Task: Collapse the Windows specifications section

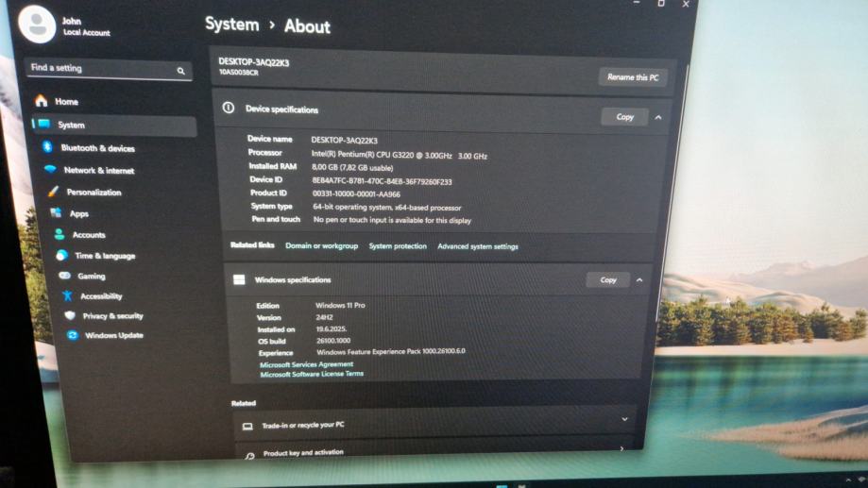Action: pyautogui.click(x=639, y=280)
